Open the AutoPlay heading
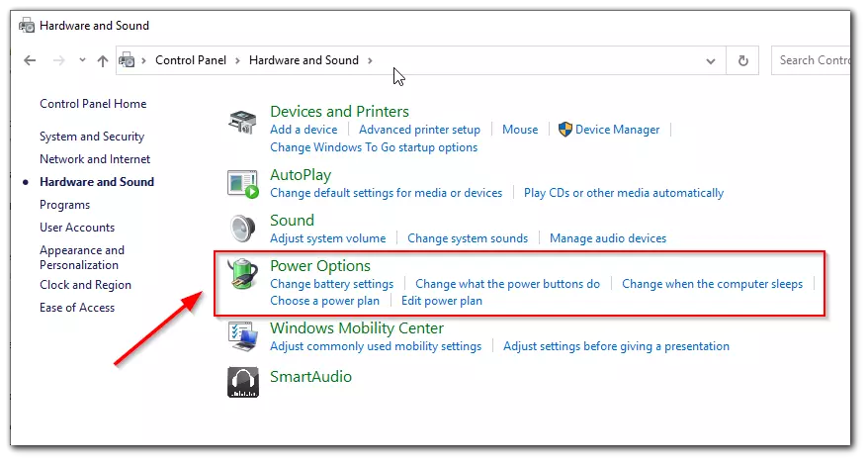Image resolution: width=868 pixels, height=463 pixels. point(301,175)
